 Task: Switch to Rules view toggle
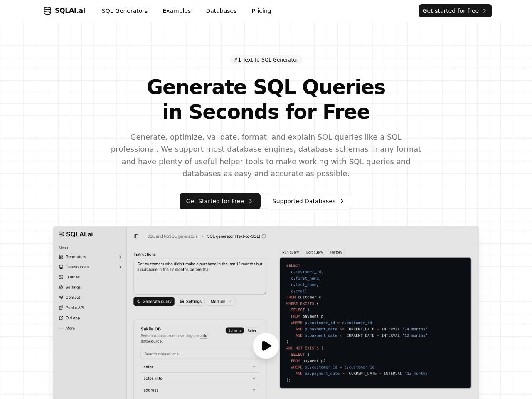[252, 330]
